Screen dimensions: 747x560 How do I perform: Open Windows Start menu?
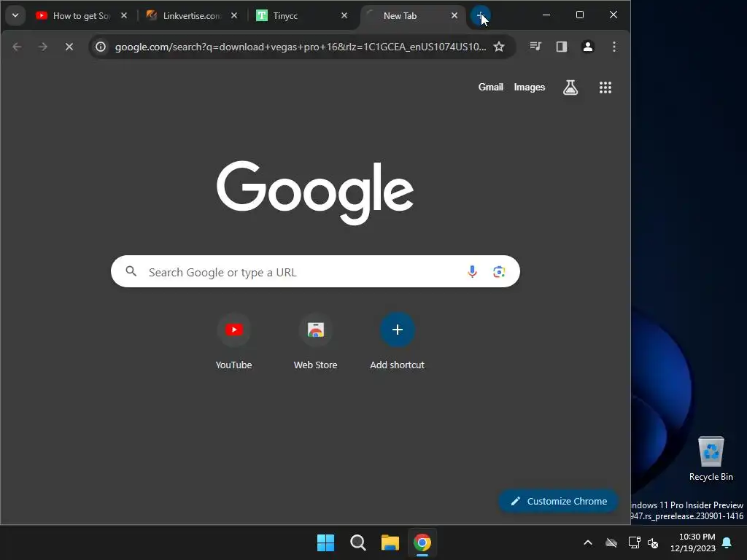point(326,542)
